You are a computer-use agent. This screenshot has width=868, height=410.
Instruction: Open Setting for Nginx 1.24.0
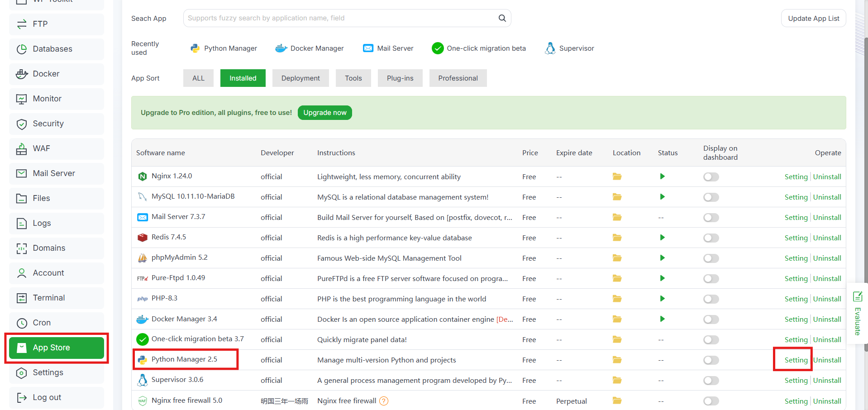(x=796, y=176)
